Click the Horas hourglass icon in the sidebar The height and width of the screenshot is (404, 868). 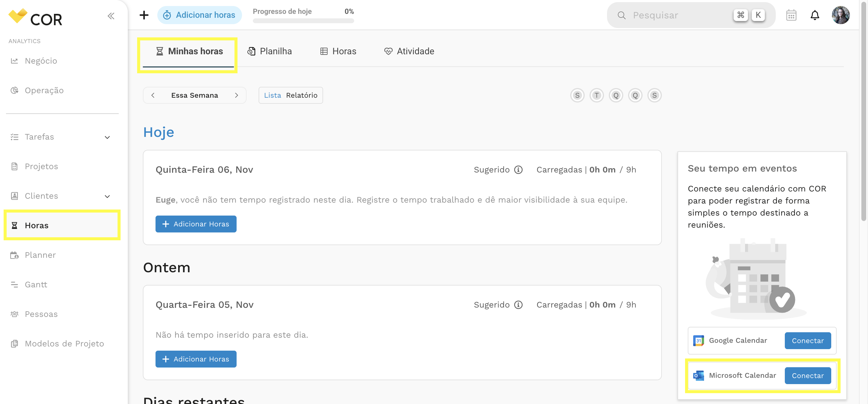14,226
